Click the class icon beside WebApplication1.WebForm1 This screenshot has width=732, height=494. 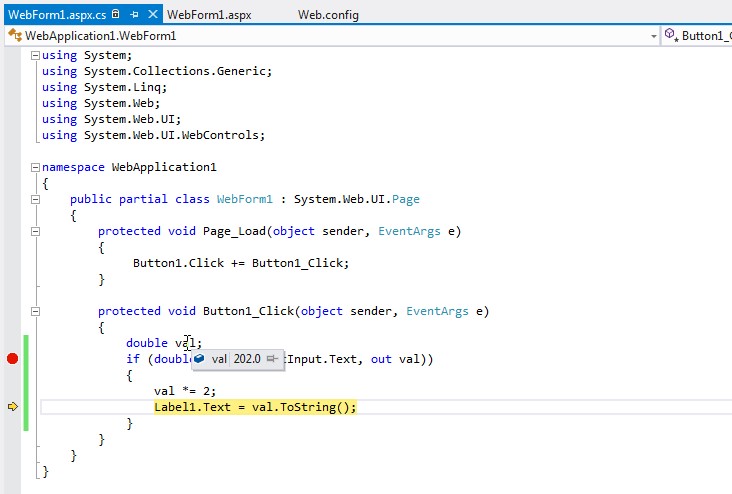click(14, 35)
